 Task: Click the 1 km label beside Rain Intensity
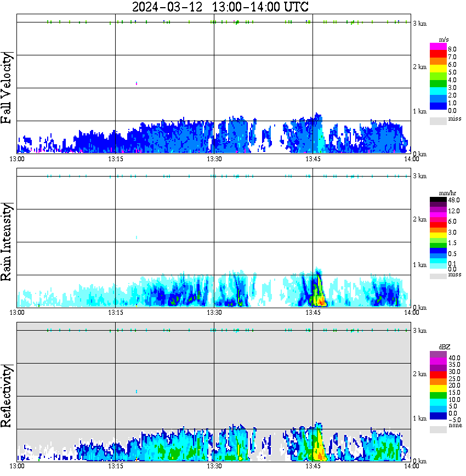point(419,265)
